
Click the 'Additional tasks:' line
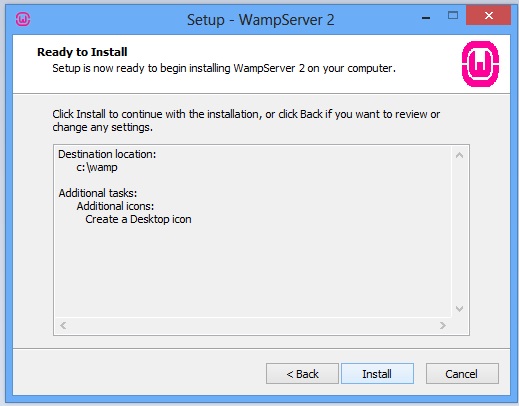[x=98, y=193]
